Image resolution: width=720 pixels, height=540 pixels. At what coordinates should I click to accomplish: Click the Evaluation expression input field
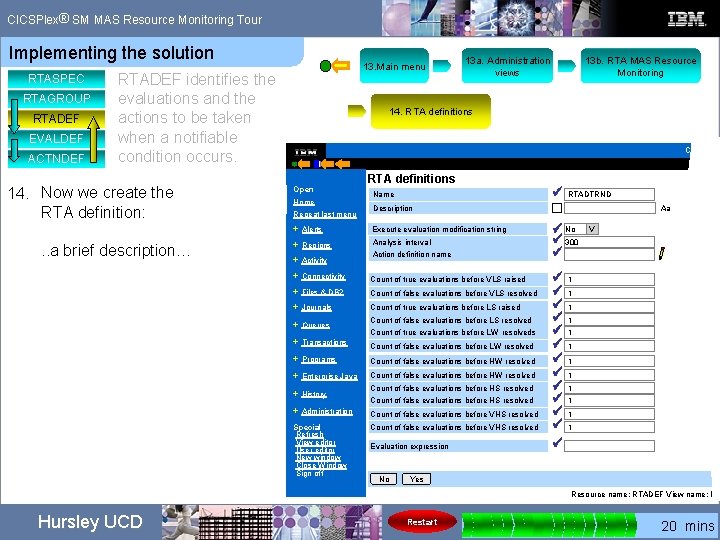point(609,446)
